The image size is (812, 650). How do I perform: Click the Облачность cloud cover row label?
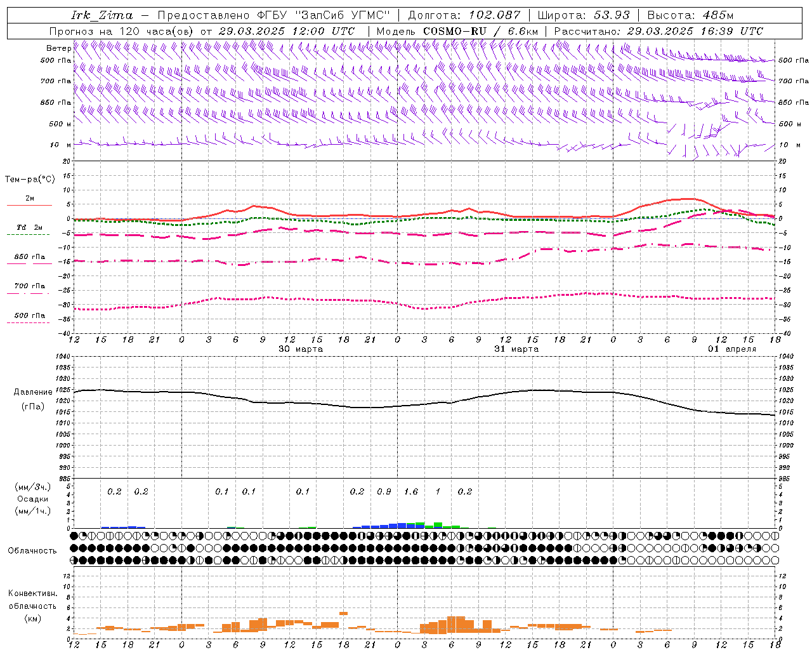tap(32, 550)
